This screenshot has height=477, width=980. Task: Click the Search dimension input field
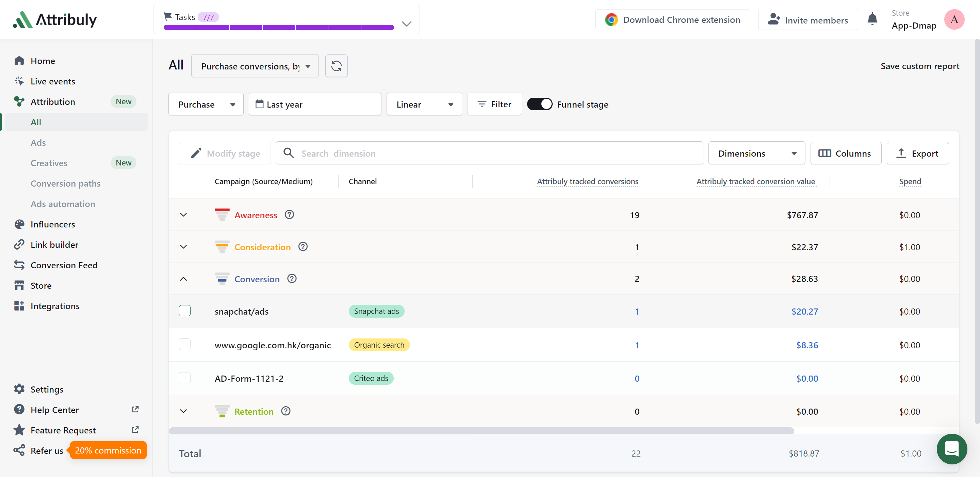coord(489,153)
